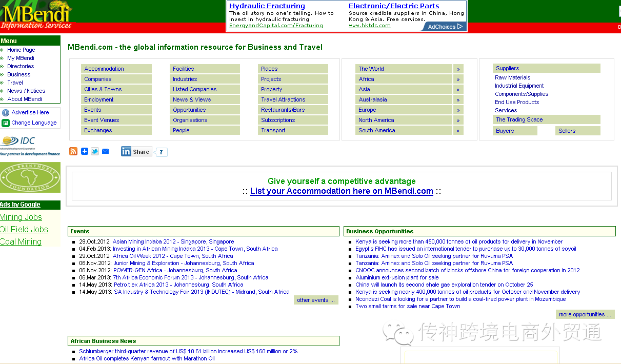Open News / Notices menu item

coord(26,91)
